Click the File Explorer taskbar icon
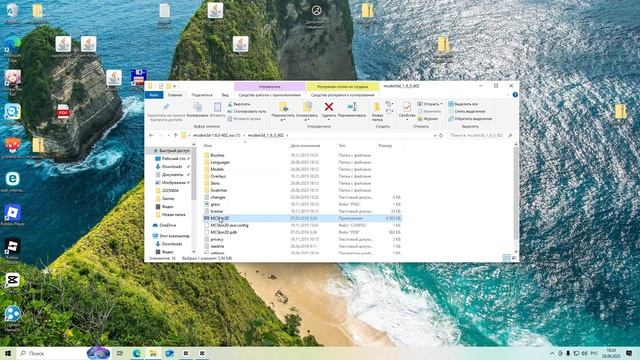640x360 pixels. [153, 353]
